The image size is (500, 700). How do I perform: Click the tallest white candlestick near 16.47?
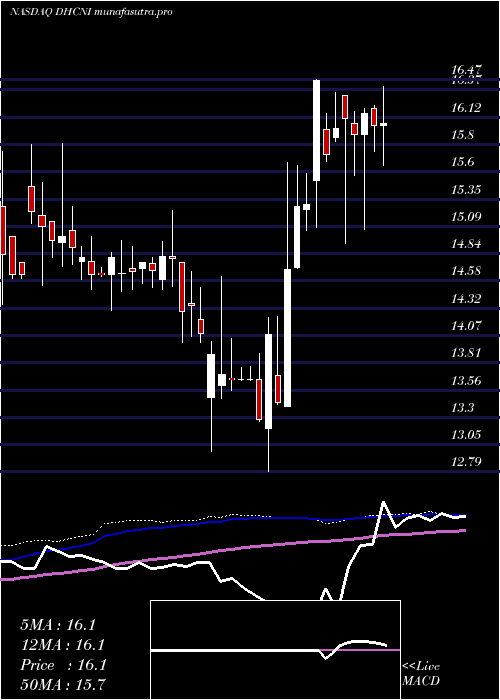pos(317,130)
